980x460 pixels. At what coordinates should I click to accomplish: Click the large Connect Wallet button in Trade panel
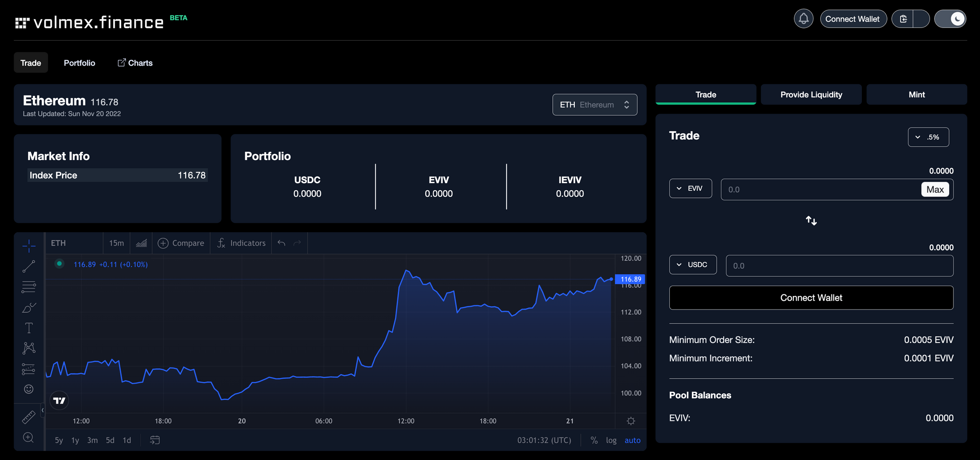(811, 298)
